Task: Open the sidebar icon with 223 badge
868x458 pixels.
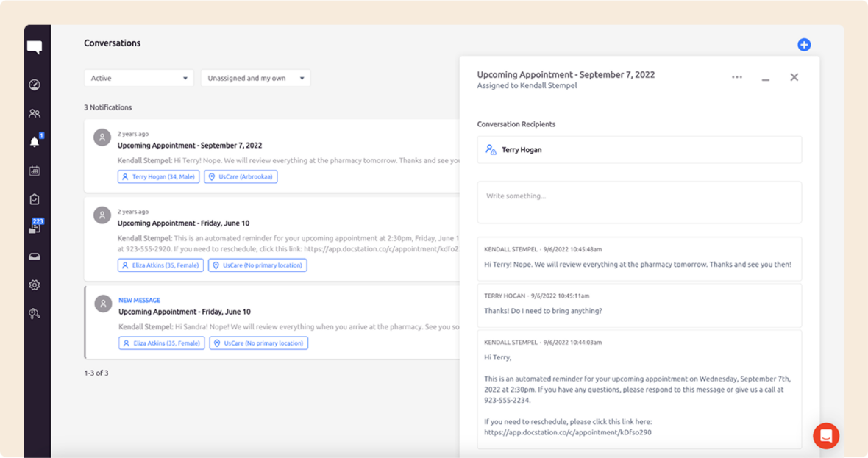Action: [35, 228]
